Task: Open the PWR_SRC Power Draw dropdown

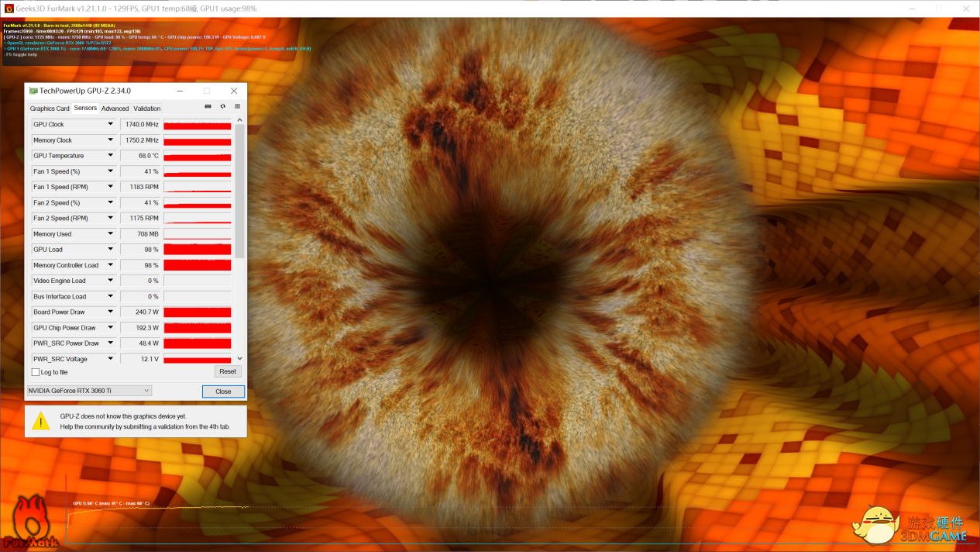Action: coord(110,343)
